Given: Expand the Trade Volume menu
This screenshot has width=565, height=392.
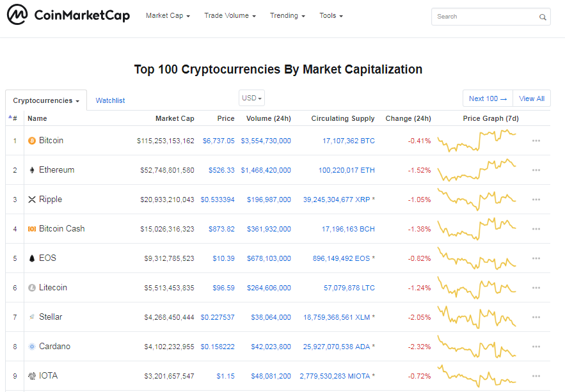Looking at the screenshot, I should tap(230, 15).
